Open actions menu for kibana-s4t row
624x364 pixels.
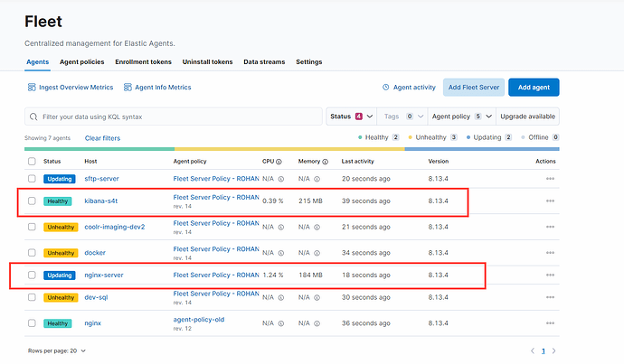pyautogui.click(x=549, y=201)
